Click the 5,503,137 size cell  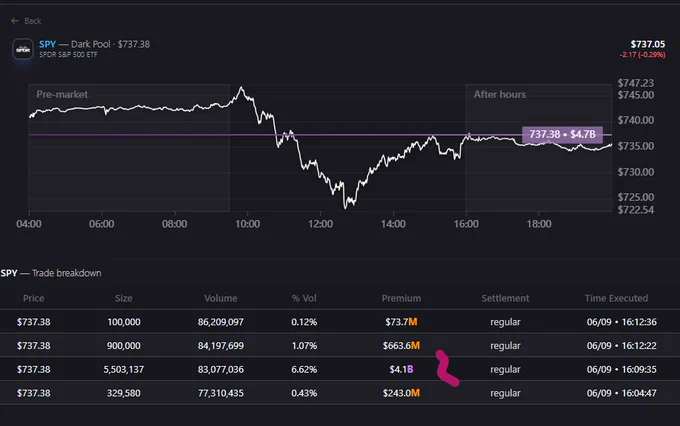tap(124, 370)
